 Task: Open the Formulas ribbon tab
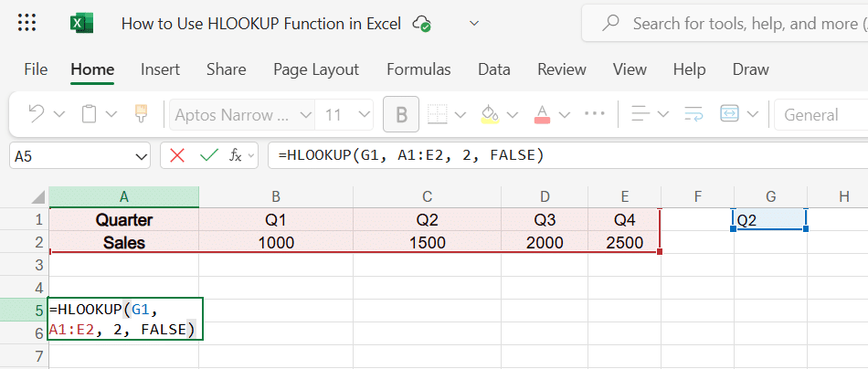(x=418, y=69)
